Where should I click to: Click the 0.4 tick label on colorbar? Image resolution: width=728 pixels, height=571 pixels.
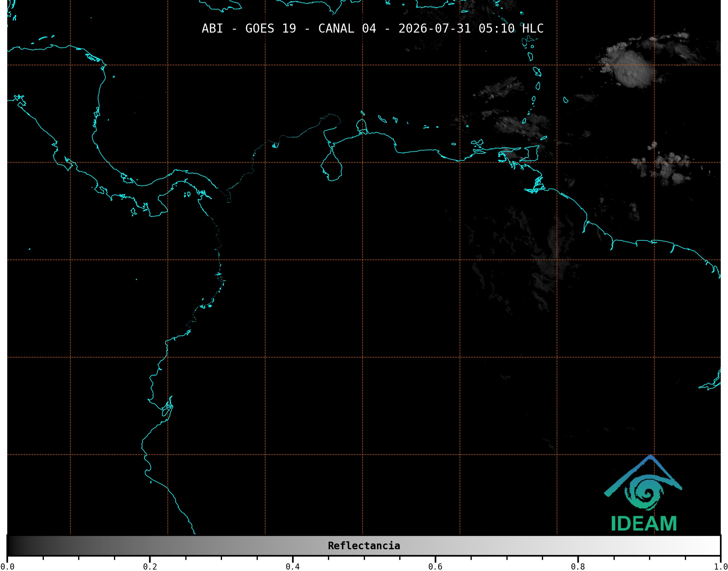click(293, 567)
